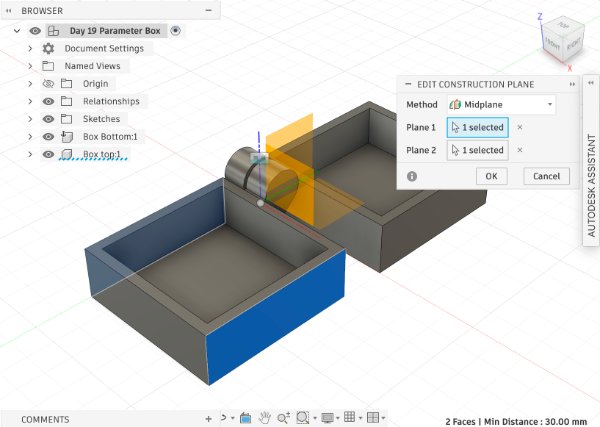Click dialog double-arrow expand icon
This screenshot has width=600, height=427.
(572, 84)
